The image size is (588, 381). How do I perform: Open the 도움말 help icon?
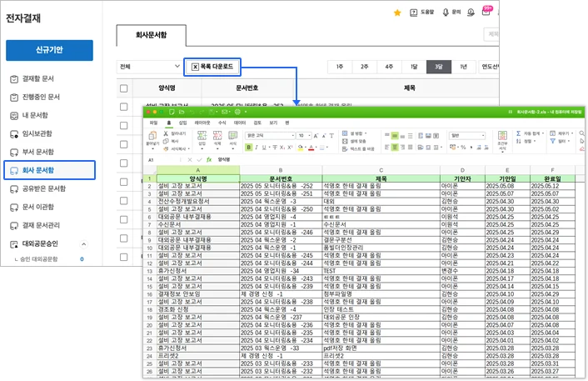point(415,13)
